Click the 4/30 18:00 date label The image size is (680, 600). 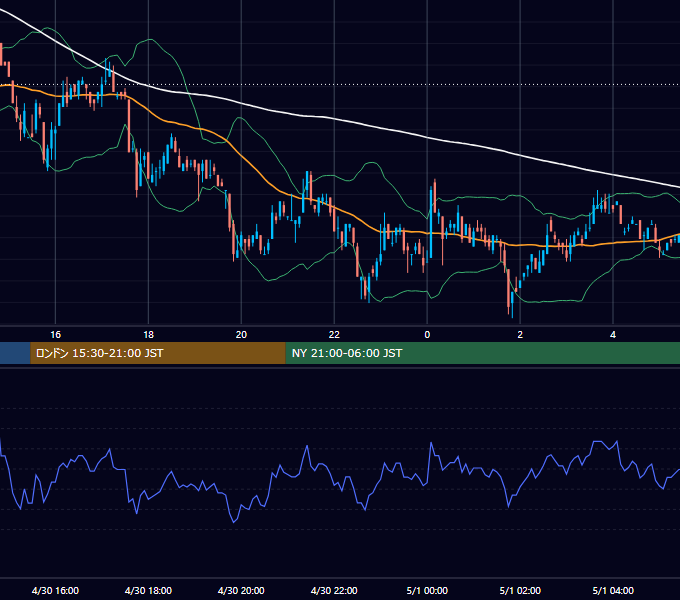(x=148, y=590)
